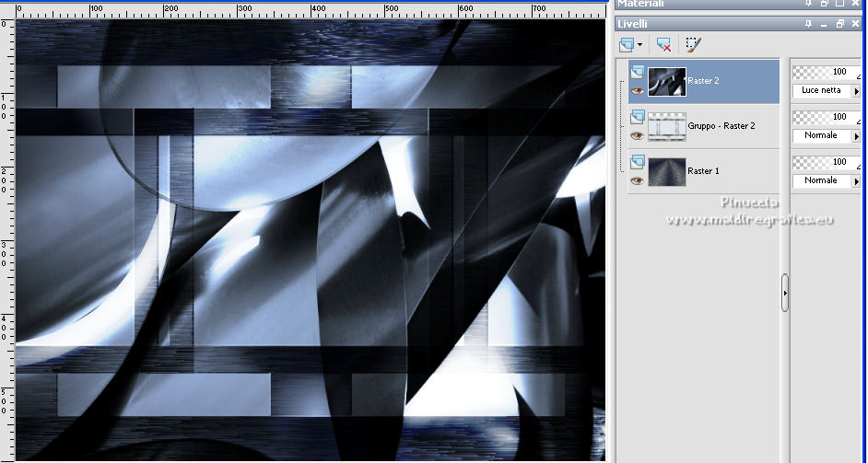Hide the Gruppo - Raster 2 layer
The height and width of the screenshot is (463, 868).
coord(637,135)
